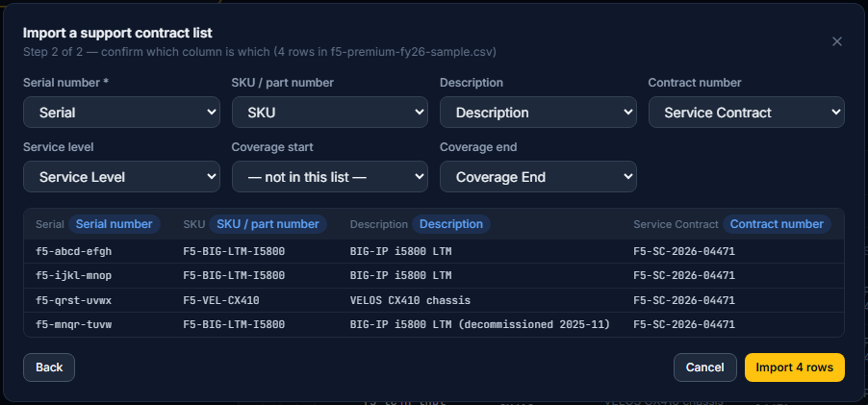
Task: Click SKU cell in f5-ijkl-mnop row
Action: click(x=234, y=275)
